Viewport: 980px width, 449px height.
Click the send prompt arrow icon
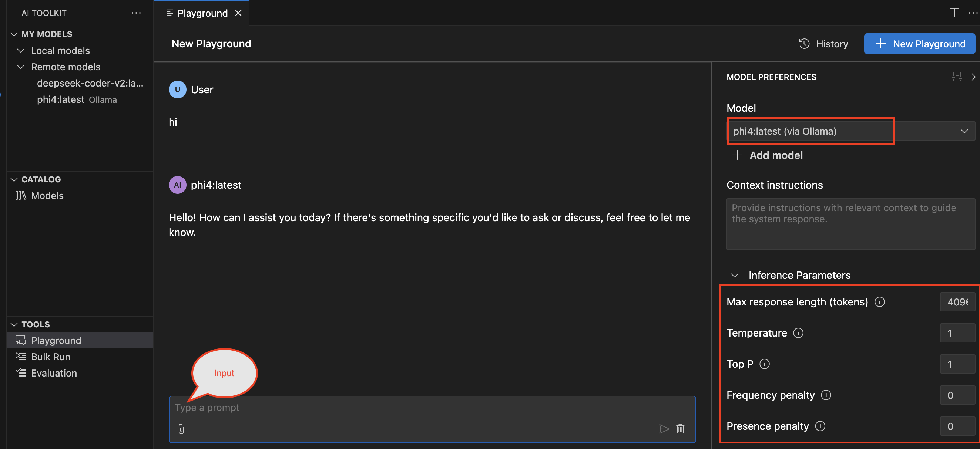[664, 429]
